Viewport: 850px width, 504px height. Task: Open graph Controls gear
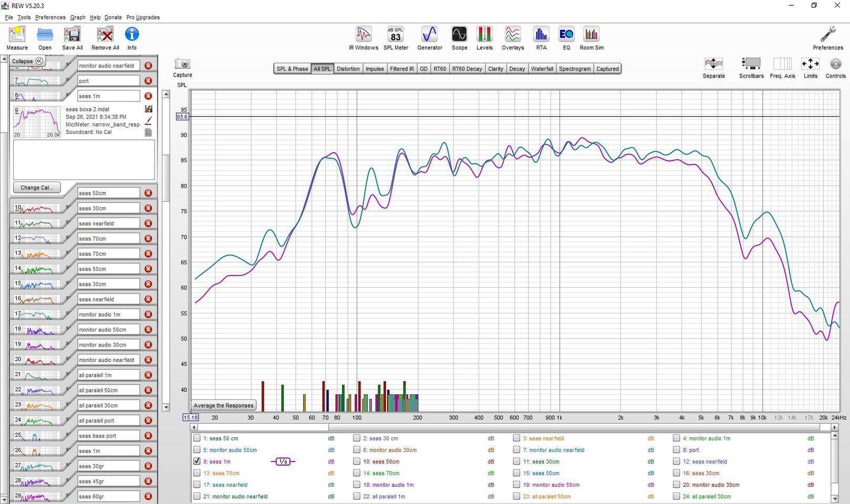pyautogui.click(x=835, y=68)
